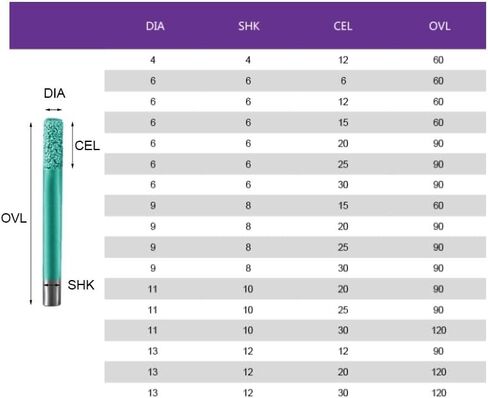Click the smooth teal body of the bit
Viewport: 488px width, 398px height.
click(x=52, y=227)
